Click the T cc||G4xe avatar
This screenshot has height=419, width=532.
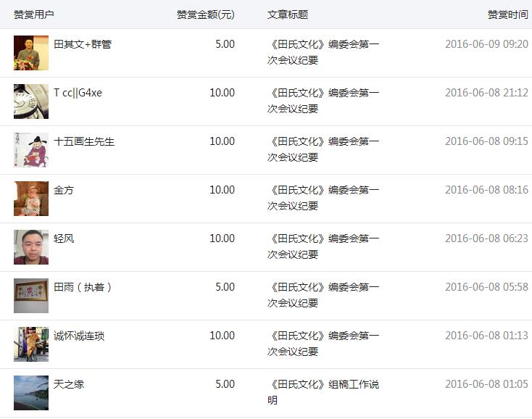coord(31,101)
